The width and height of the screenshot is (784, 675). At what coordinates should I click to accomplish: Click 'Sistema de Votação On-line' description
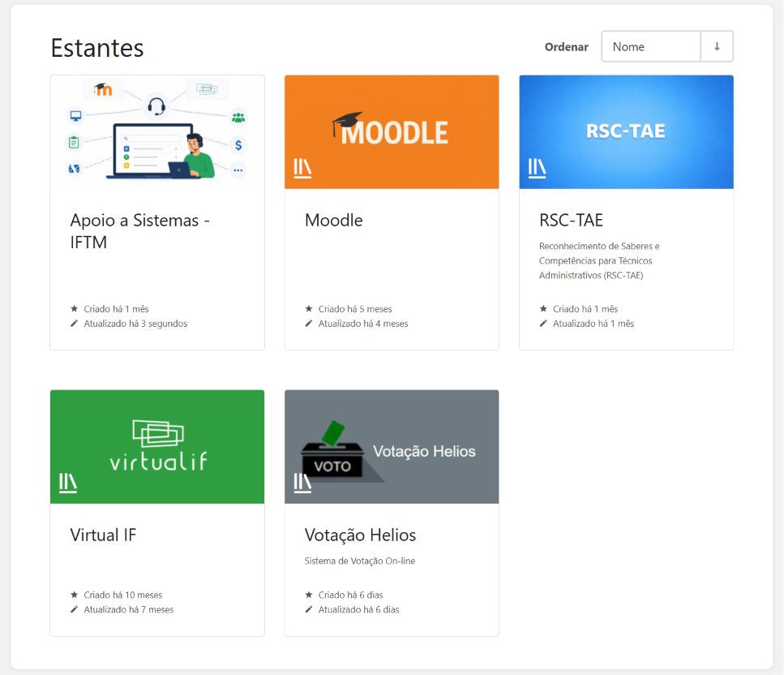359,561
